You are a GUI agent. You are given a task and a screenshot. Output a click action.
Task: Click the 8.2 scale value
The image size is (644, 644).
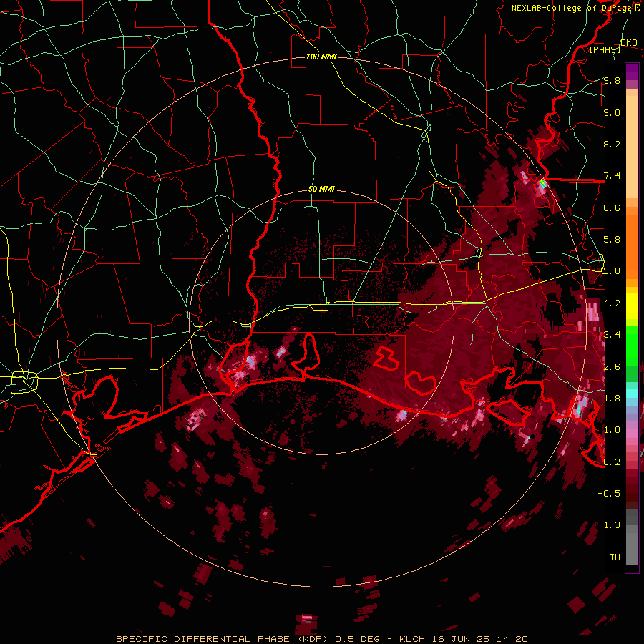click(x=612, y=144)
